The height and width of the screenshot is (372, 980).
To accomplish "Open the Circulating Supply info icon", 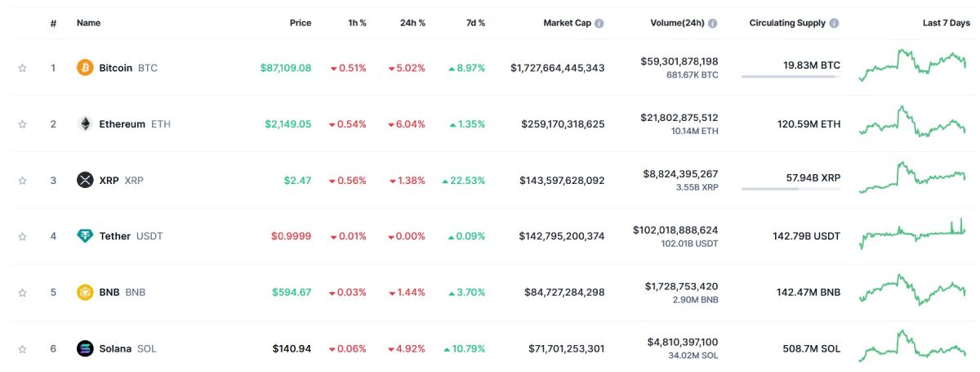I will coord(834,24).
